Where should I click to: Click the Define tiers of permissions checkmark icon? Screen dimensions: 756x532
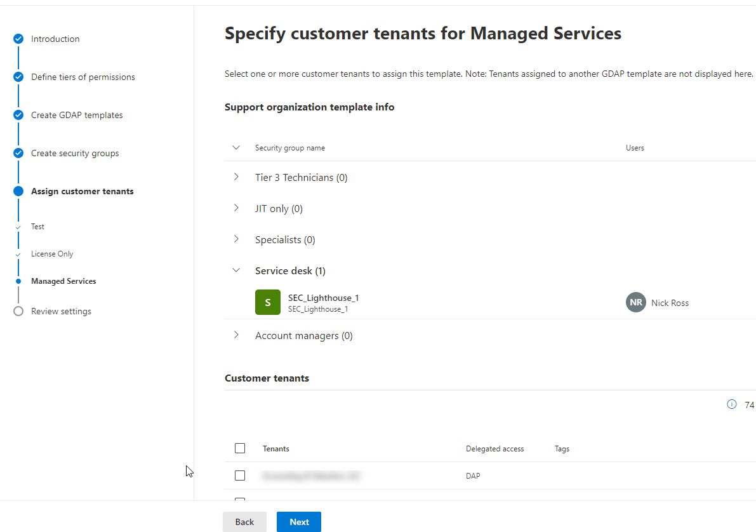tap(18, 77)
